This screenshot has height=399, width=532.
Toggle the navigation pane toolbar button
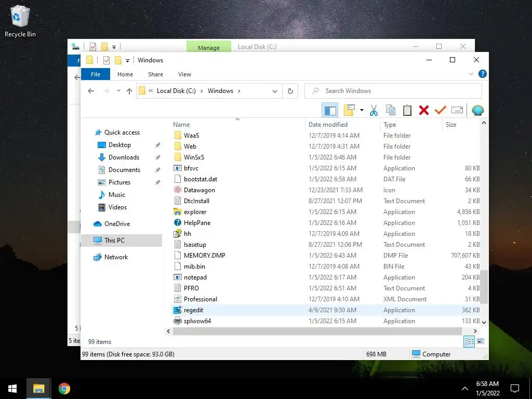[330, 110]
